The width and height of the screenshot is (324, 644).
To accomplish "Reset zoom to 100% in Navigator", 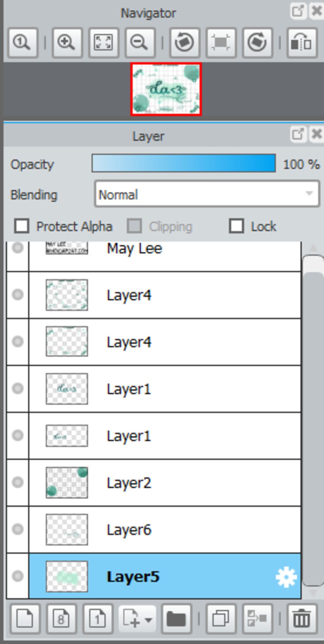I will point(22,43).
